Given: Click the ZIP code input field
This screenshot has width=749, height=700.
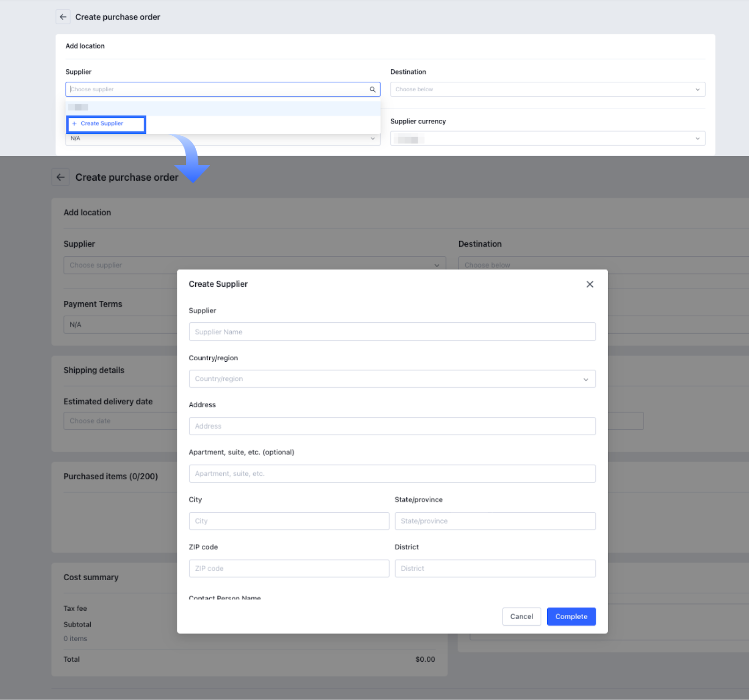Looking at the screenshot, I should (289, 569).
